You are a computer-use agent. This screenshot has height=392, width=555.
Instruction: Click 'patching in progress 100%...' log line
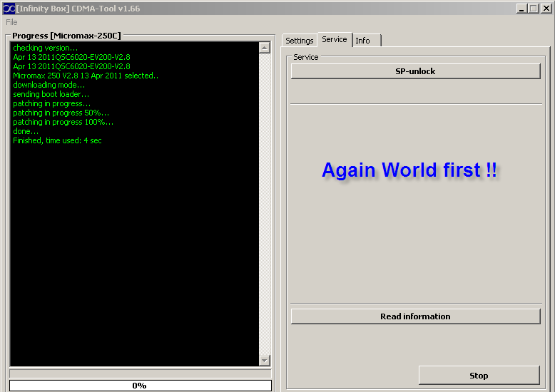63,122
